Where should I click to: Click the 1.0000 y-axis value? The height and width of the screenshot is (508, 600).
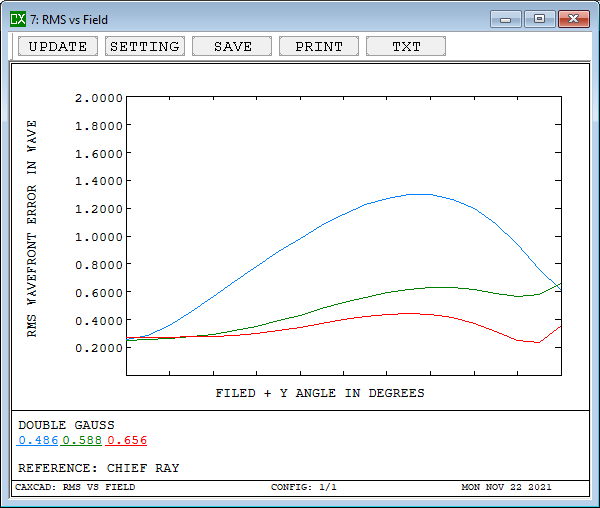point(99,237)
